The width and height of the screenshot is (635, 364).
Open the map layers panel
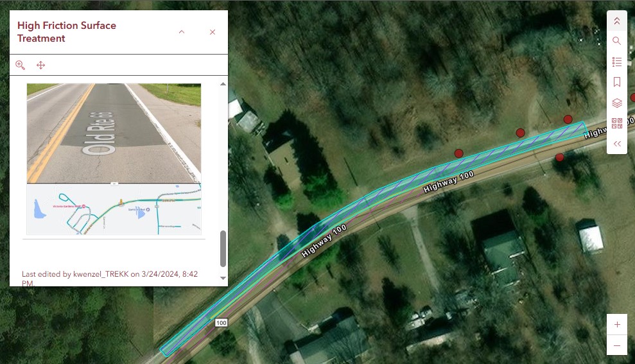pos(616,103)
